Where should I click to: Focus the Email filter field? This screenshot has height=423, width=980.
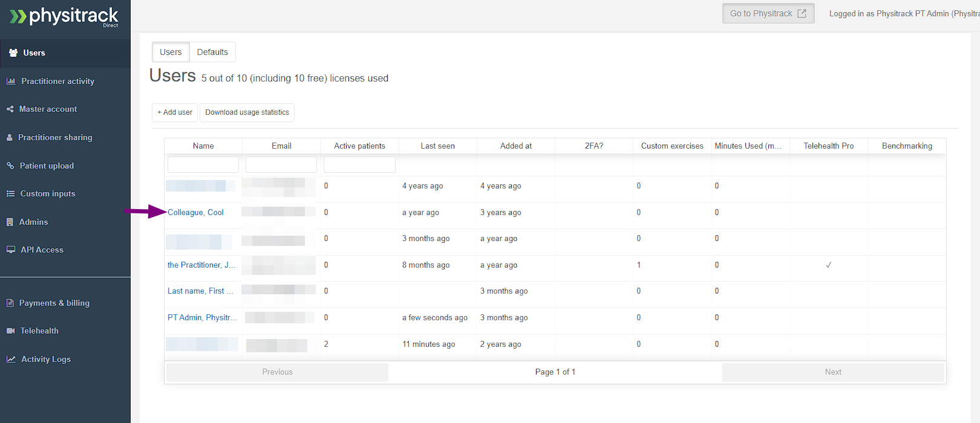281,164
